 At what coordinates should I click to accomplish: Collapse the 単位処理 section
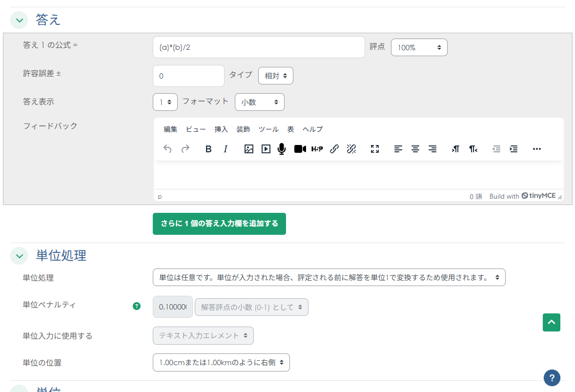click(x=19, y=255)
